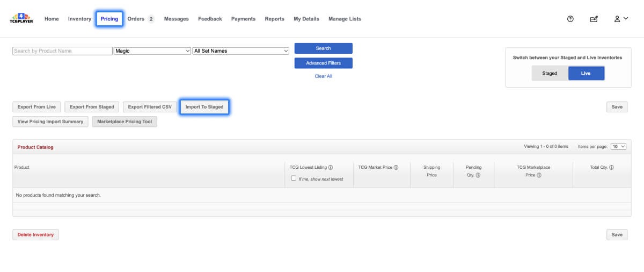The height and width of the screenshot is (272, 644).
Task: Click the Clear All link
Action: (323, 76)
